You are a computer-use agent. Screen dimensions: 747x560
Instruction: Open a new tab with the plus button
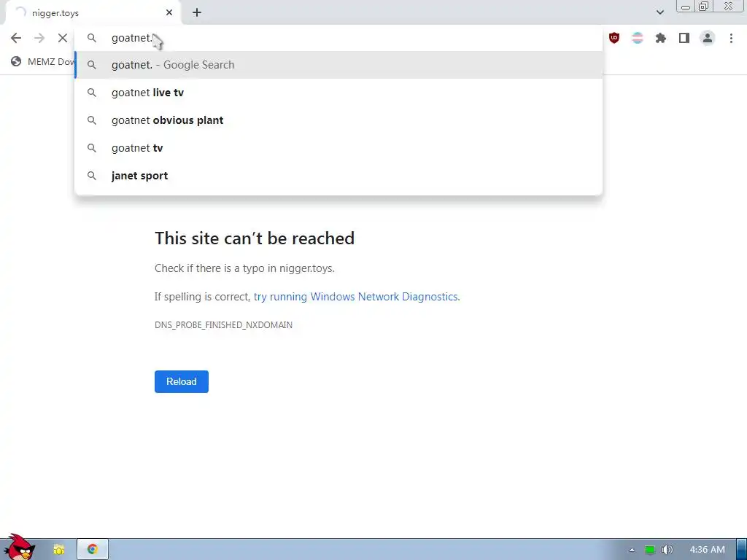[x=197, y=13]
